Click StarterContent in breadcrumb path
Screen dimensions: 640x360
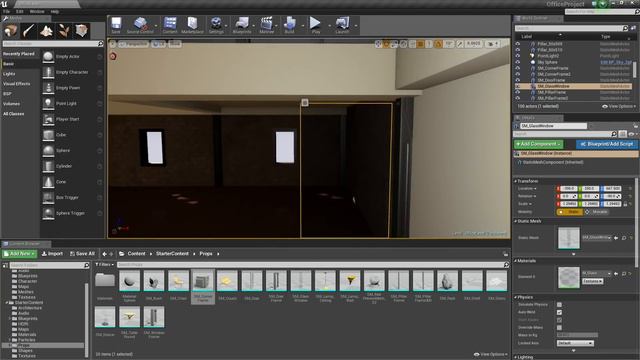point(172,253)
